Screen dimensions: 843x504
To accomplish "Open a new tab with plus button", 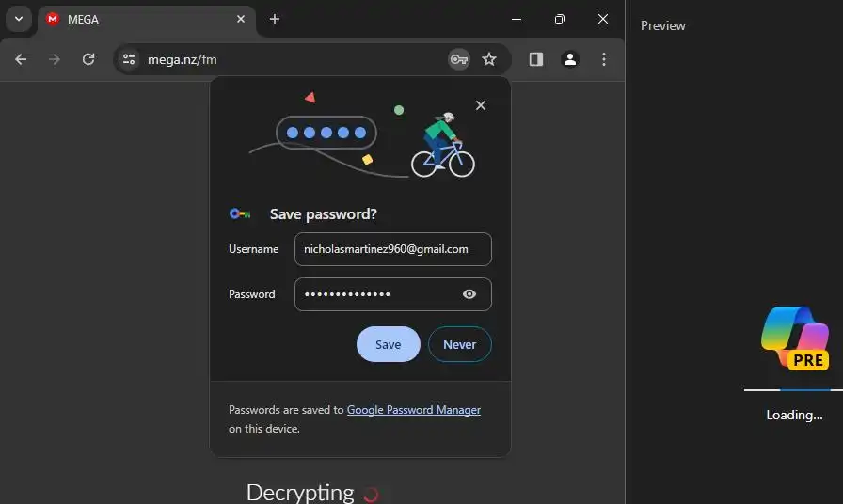I will point(275,19).
